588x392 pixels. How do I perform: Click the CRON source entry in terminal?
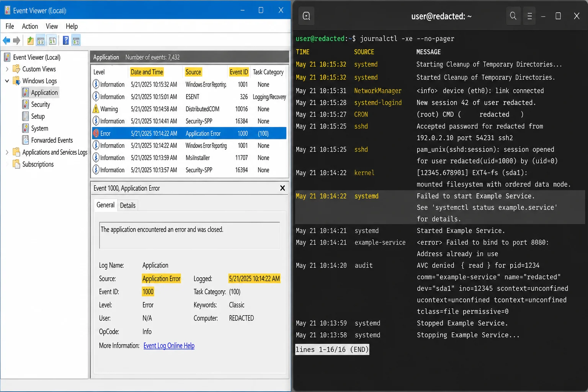click(361, 114)
